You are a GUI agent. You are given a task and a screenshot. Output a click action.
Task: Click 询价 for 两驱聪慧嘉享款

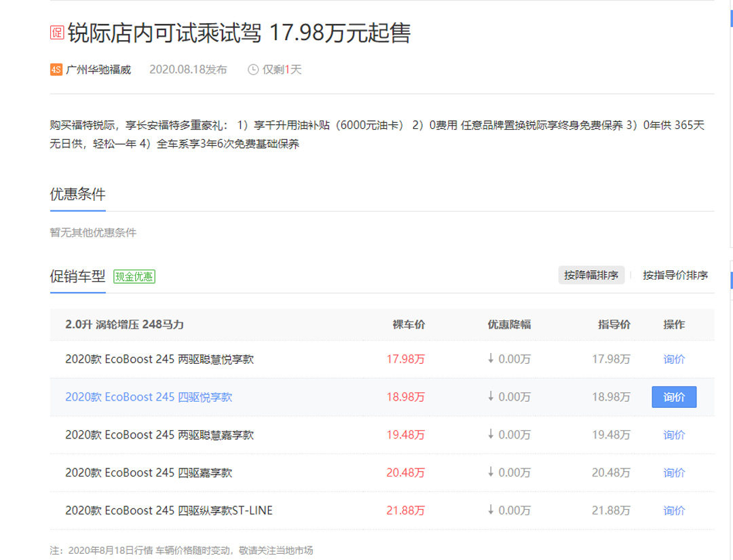pos(674,434)
